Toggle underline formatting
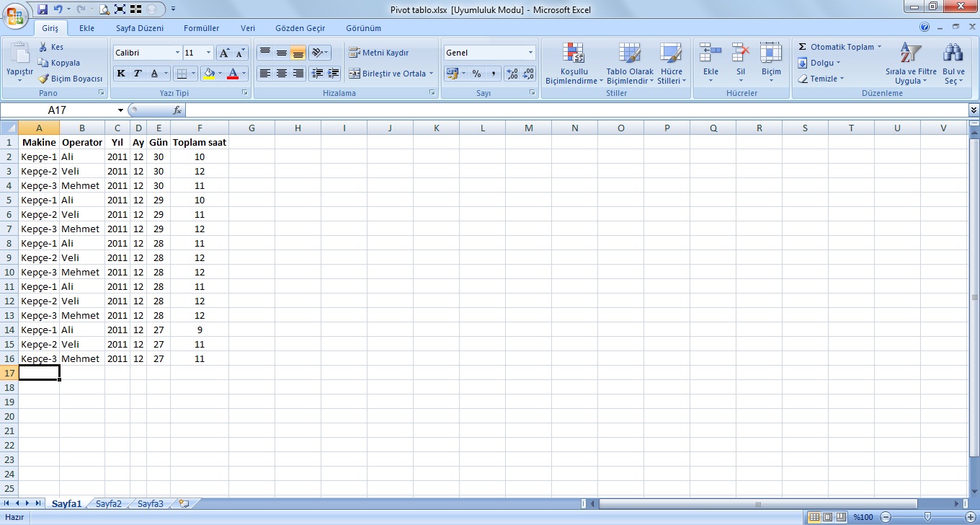Image resolution: width=980 pixels, height=525 pixels. 154,73
